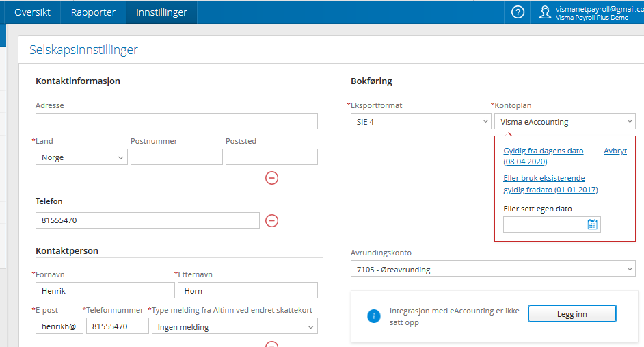
Task: Open the calendar date picker icon
Action: [x=592, y=224]
